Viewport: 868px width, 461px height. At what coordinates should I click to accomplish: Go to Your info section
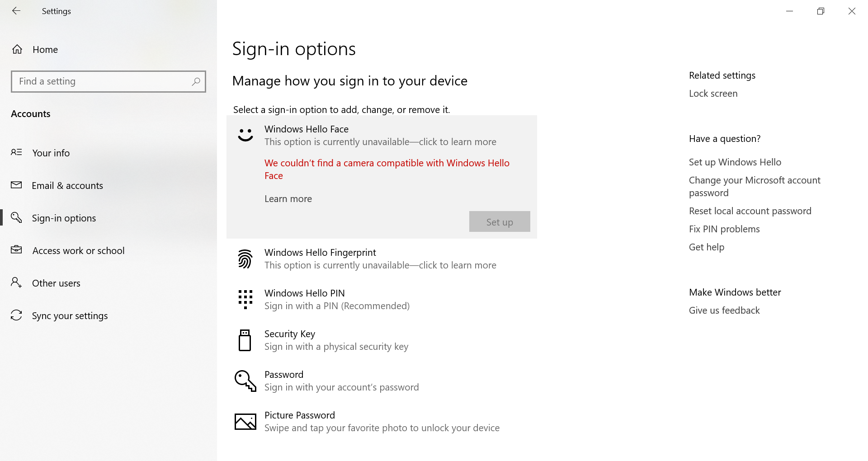pyautogui.click(x=108, y=153)
